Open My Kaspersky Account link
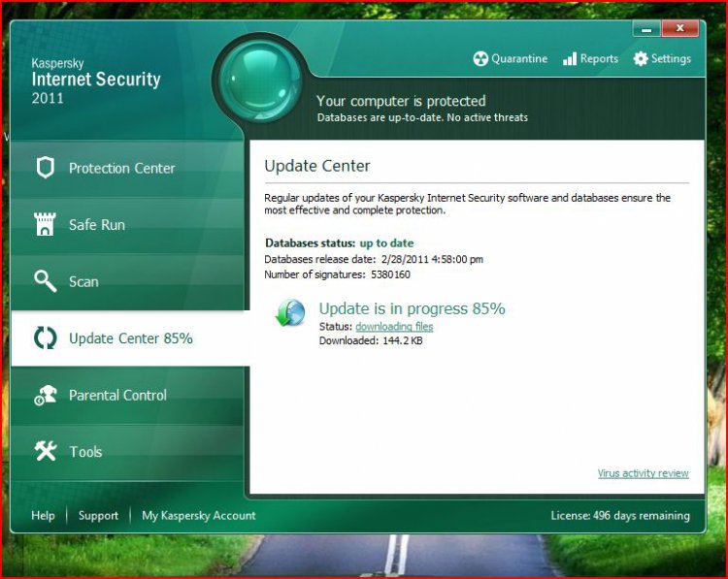Image resolution: width=728 pixels, height=579 pixels. click(199, 515)
